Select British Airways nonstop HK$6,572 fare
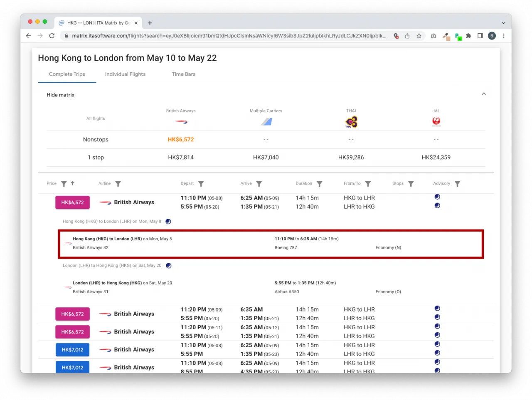This screenshot has width=532, height=400. (x=181, y=140)
